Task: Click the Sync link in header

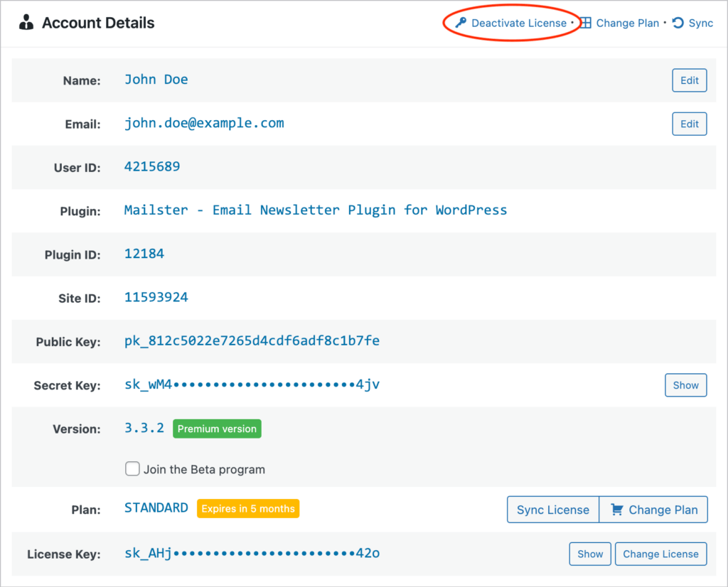Action: click(700, 23)
